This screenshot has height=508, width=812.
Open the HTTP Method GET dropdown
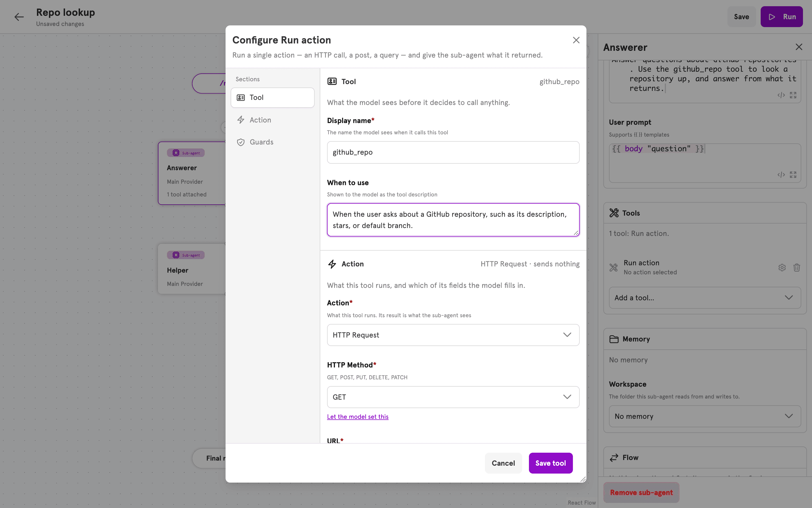pyautogui.click(x=453, y=397)
